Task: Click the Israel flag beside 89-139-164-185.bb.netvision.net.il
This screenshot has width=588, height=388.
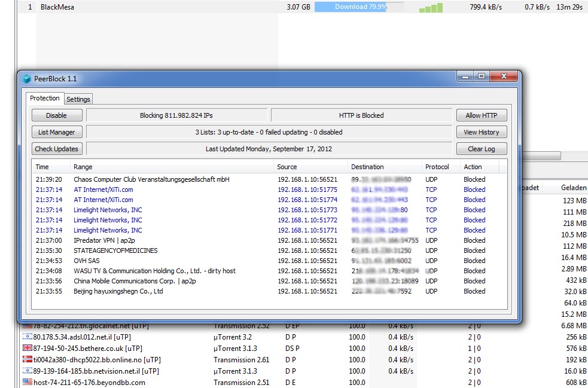Action: [27, 371]
